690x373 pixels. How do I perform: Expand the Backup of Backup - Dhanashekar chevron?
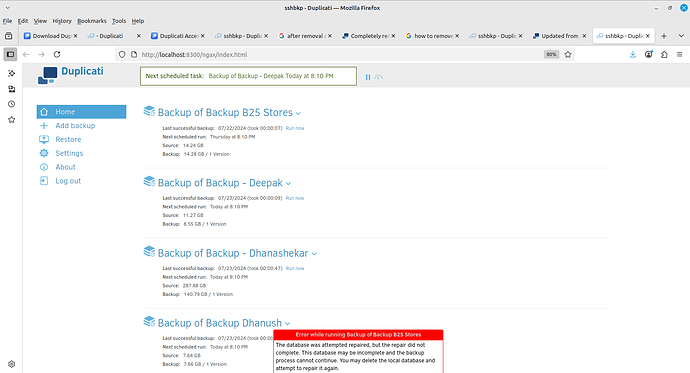coord(314,254)
